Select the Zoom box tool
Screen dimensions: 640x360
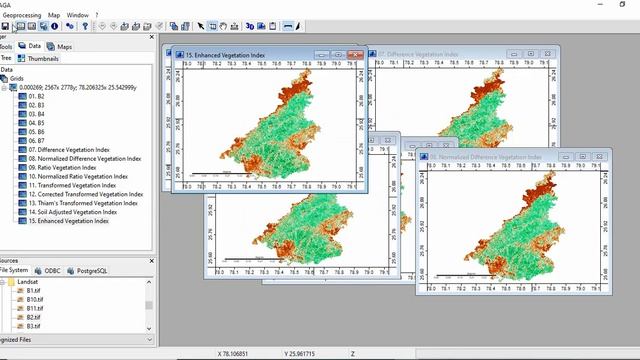213,26
